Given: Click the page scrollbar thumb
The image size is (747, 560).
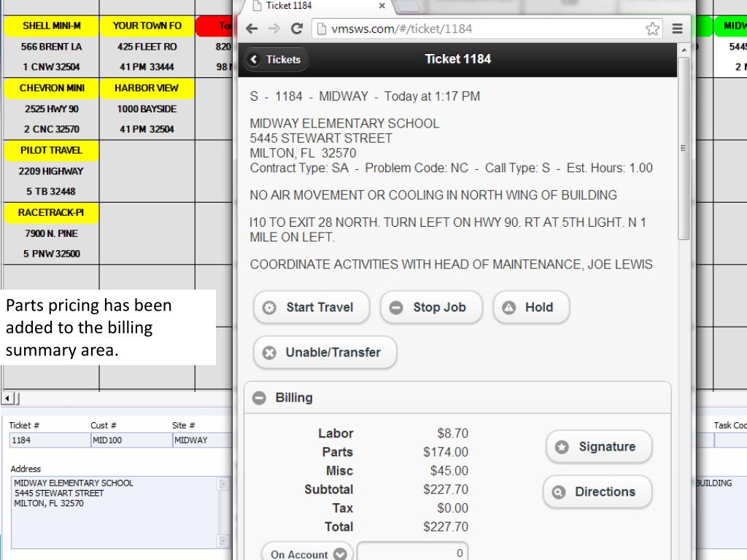Looking at the screenshot, I should [684, 148].
